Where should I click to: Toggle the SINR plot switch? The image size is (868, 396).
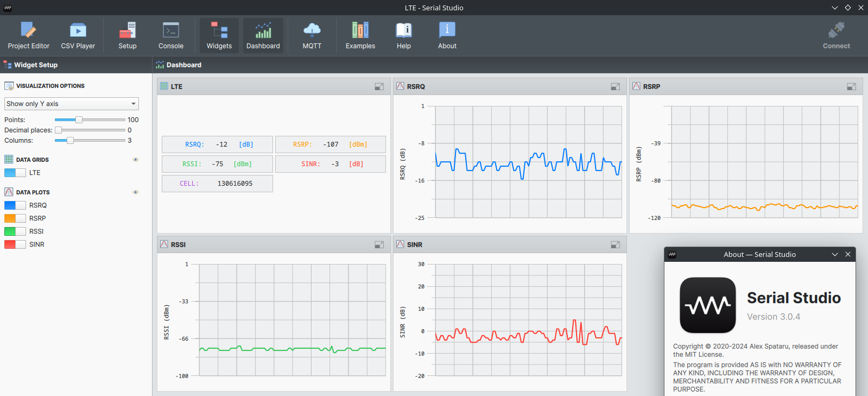(15, 244)
